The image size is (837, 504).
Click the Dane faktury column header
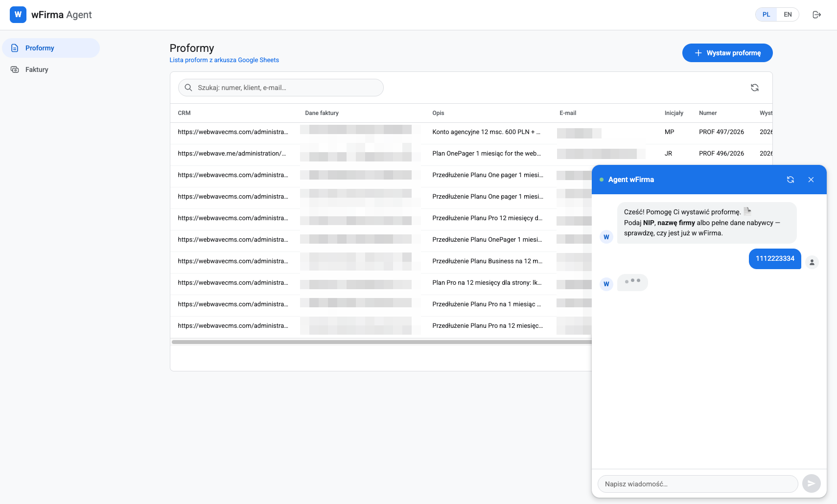click(x=322, y=113)
